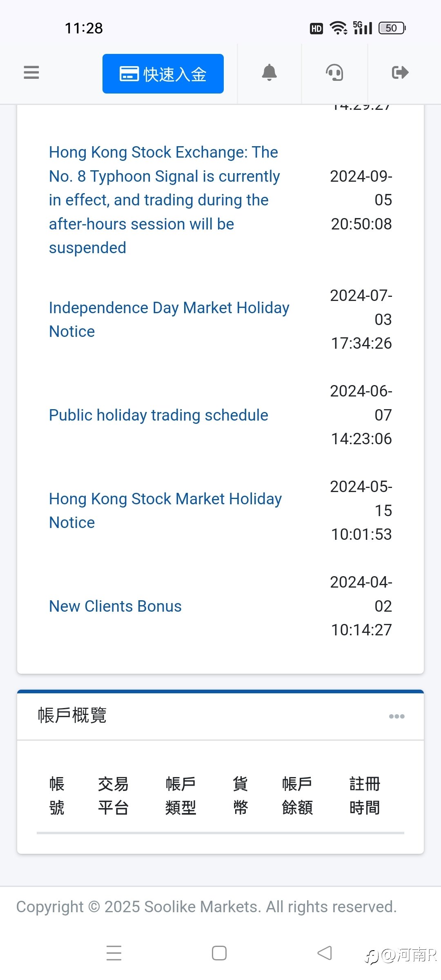Click the 帳戶餘額 column header

[x=297, y=795]
